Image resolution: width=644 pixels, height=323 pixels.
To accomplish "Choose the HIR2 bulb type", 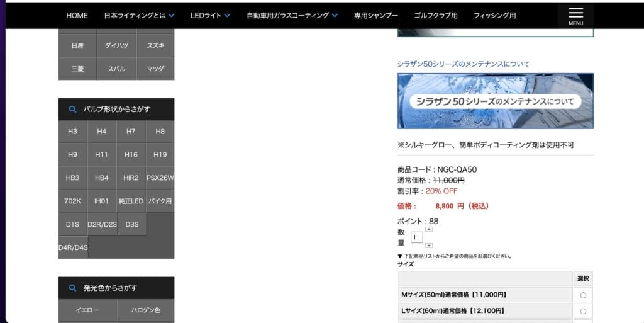I will tap(131, 178).
